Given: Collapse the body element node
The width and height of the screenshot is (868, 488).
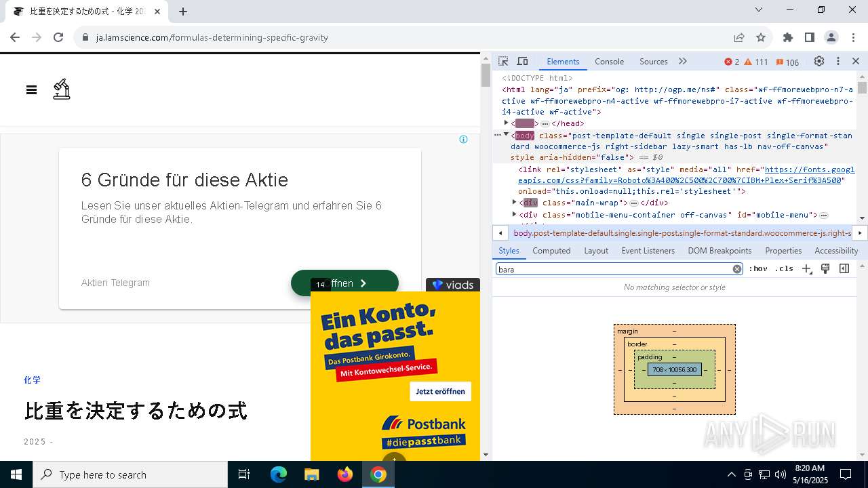Looking at the screenshot, I should tap(506, 135).
